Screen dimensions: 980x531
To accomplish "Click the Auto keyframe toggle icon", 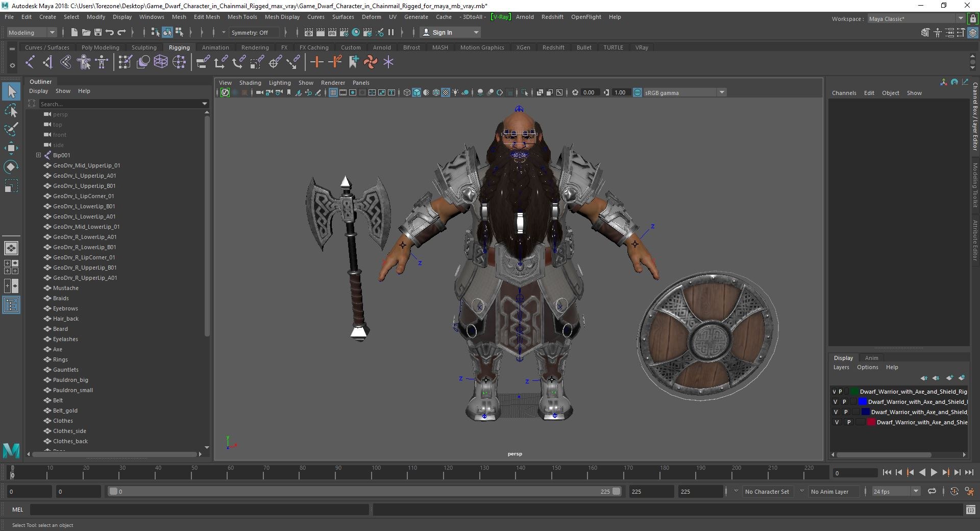I will click(954, 491).
